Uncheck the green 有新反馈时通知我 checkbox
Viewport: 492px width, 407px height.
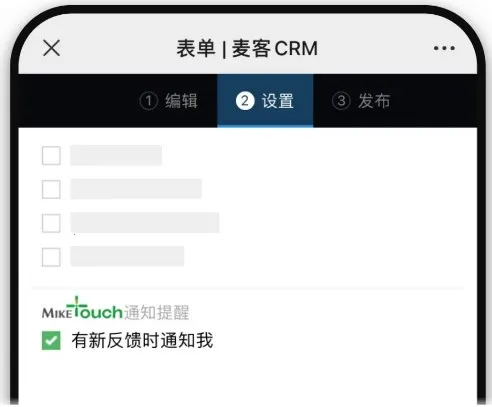[x=51, y=340]
